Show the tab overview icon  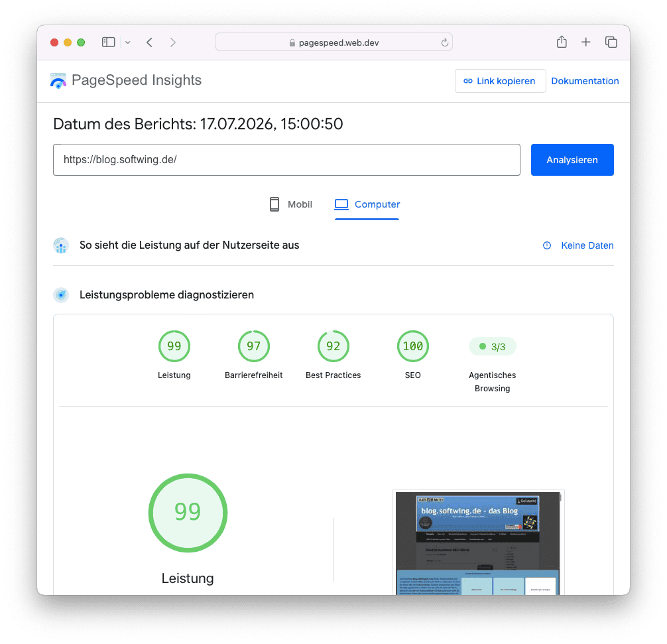coord(611,42)
